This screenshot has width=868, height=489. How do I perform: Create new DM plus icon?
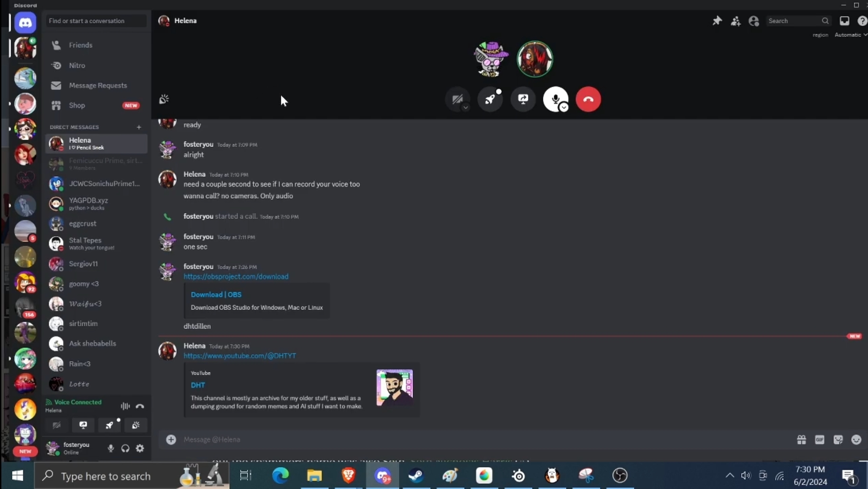click(139, 127)
